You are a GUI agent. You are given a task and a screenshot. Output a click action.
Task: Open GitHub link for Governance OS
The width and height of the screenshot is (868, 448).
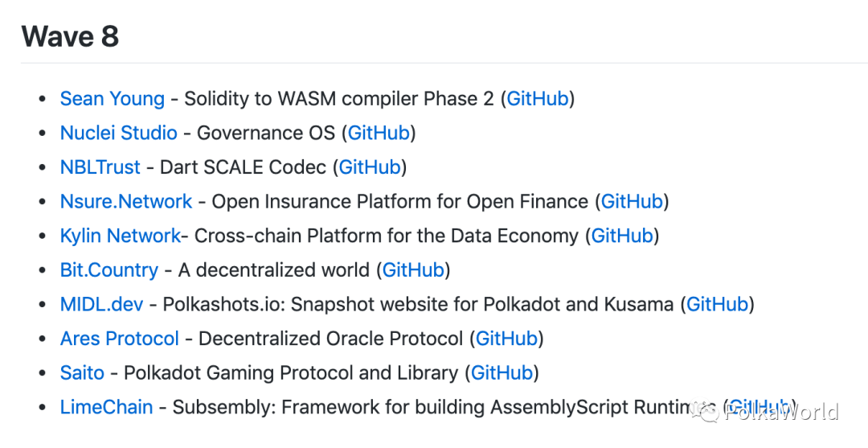(x=379, y=133)
